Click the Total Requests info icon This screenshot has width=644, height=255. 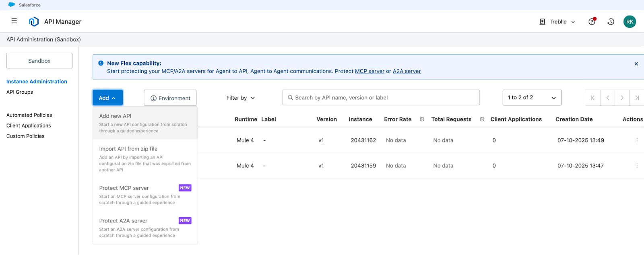(482, 119)
